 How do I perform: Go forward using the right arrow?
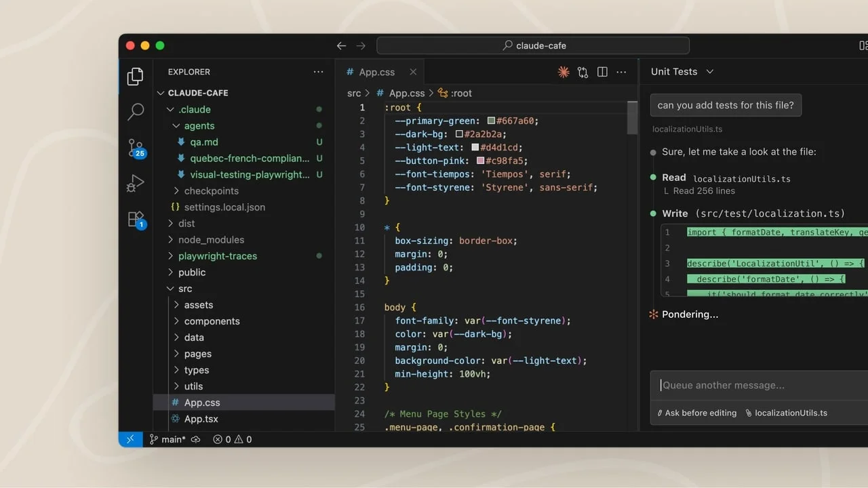pos(361,46)
